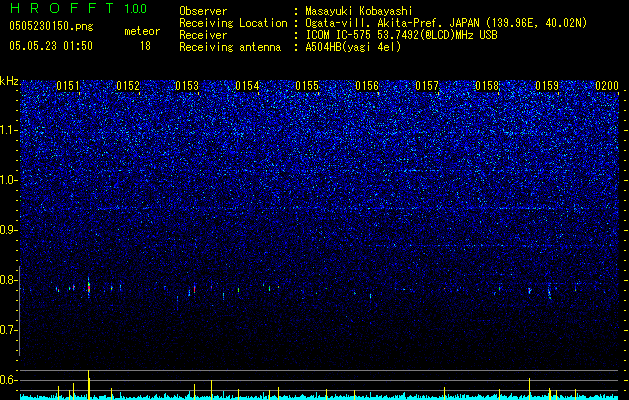Click the 0153 time marker
This screenshot has width=629, height=400.
pyautogui.click(x=187, y=86)
